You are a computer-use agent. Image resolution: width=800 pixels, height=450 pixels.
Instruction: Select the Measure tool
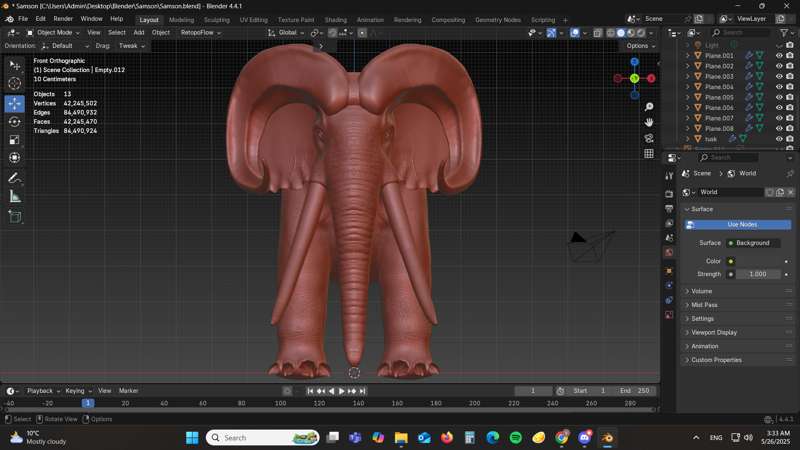coord(14,197)
